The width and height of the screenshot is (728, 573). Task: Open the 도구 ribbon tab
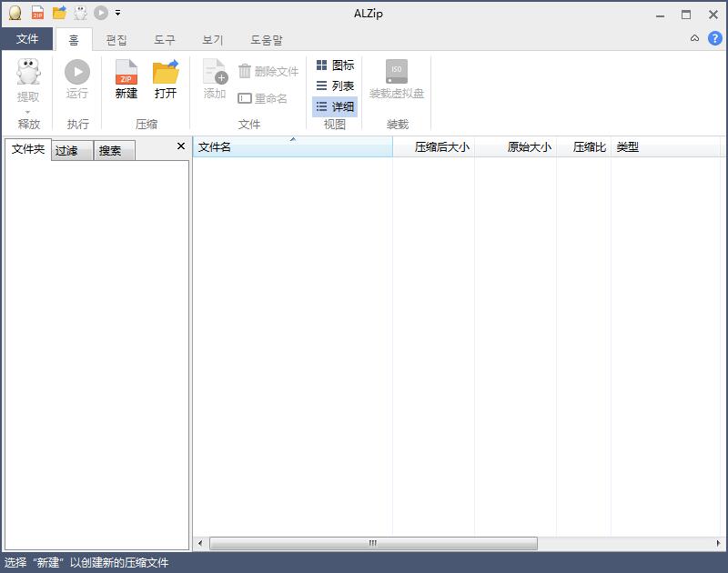pos(165,40)
